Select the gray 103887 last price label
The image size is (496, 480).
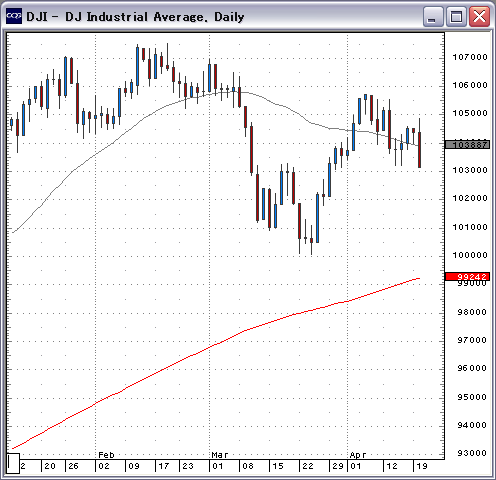coord(467,145)
